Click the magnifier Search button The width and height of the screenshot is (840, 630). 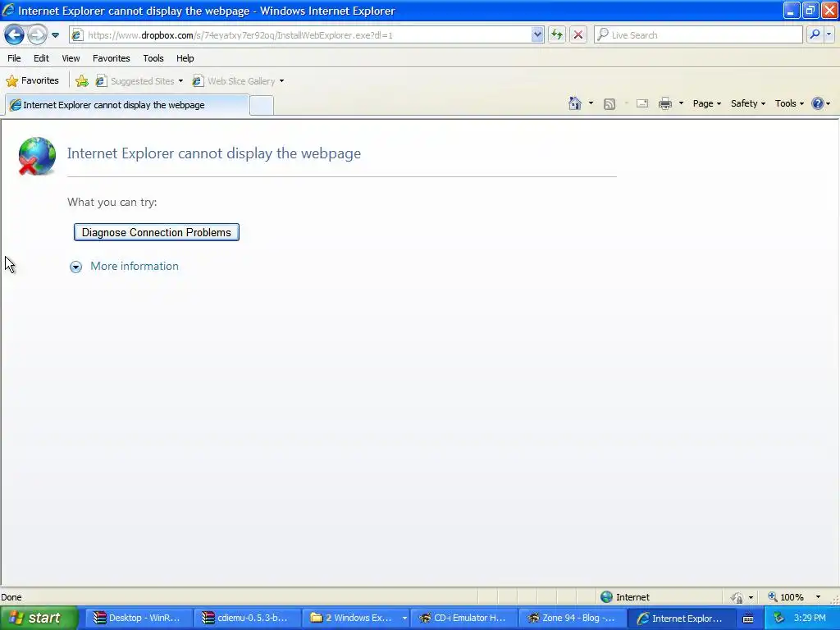coord(815,34)
